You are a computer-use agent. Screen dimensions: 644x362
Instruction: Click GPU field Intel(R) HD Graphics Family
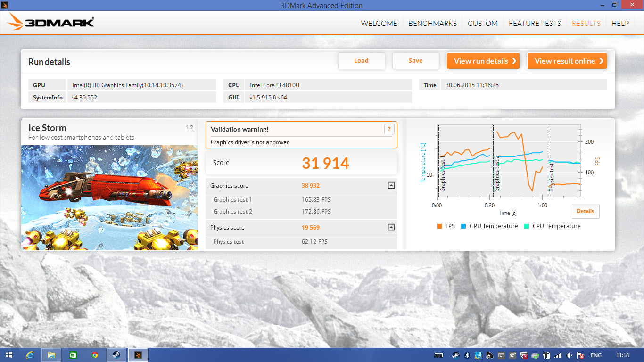[x=142, y=85]
